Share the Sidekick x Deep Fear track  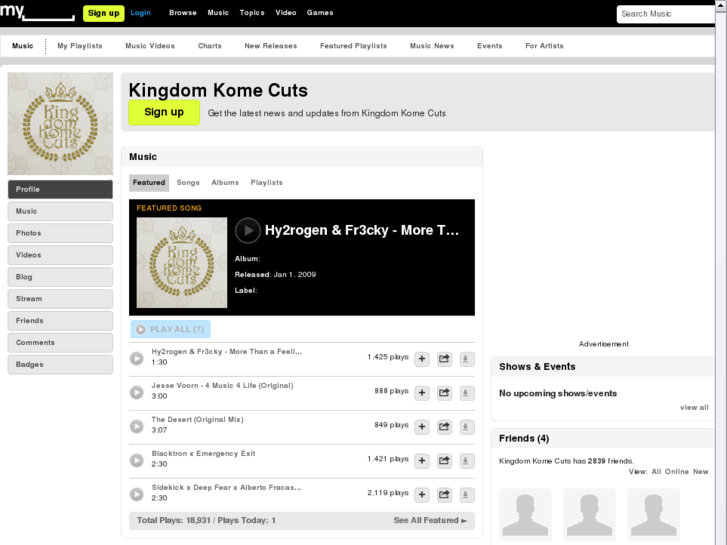click(x=444, y=494)
